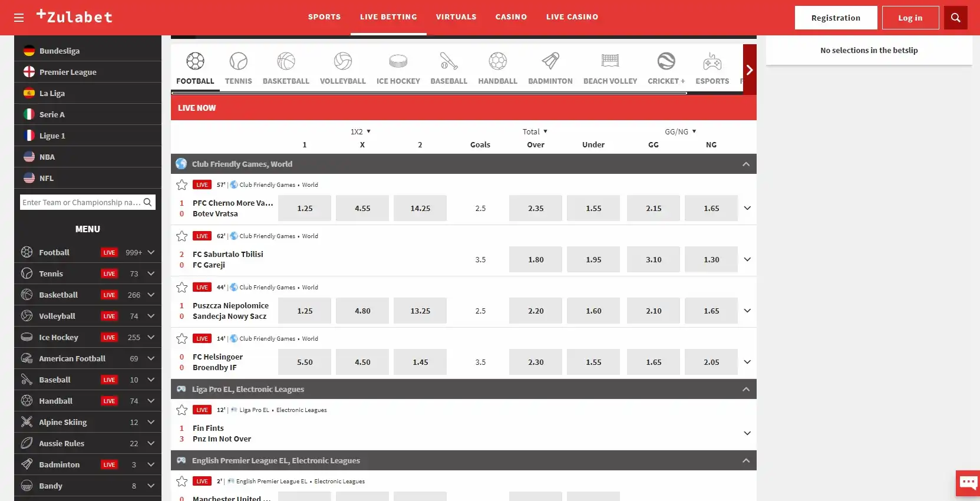Select the Ice Hockey puck icon
980x501 pixels.
[398, 61]
